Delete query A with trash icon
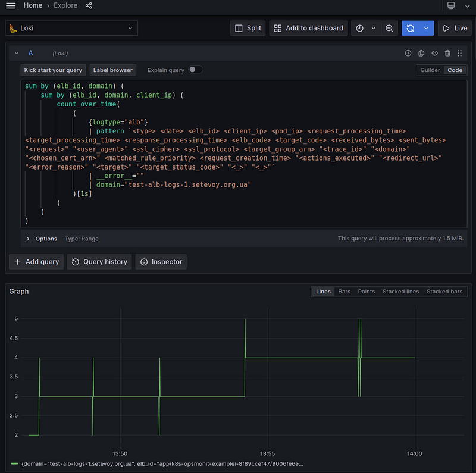The image size is (476, 473). coord(447,54)
